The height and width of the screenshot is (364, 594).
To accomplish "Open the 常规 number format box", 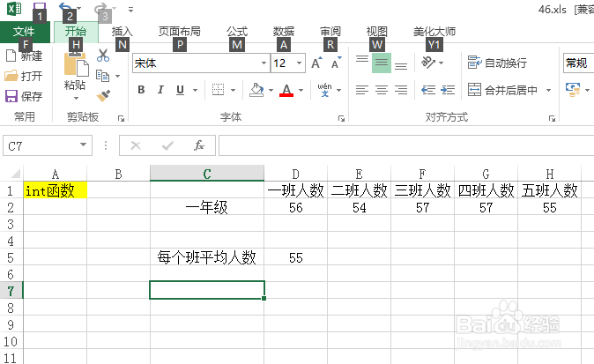I will [578, 63].
